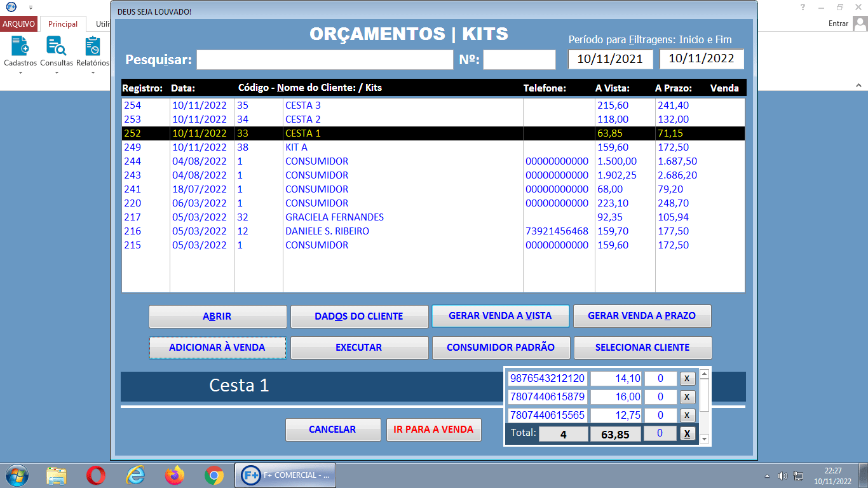Click the volume icon in the system tray
This screenshot has width=868, height=488.
pos(783,476)
